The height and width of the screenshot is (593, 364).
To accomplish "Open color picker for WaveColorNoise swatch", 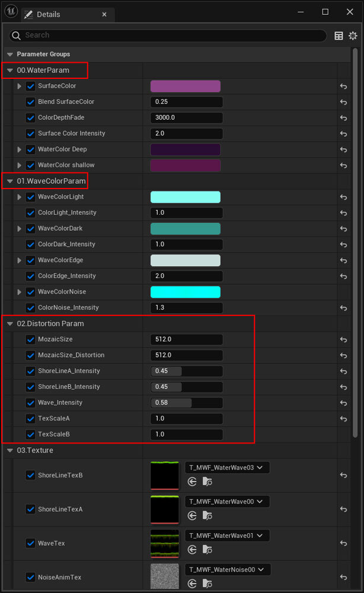I will coord(185,292).
